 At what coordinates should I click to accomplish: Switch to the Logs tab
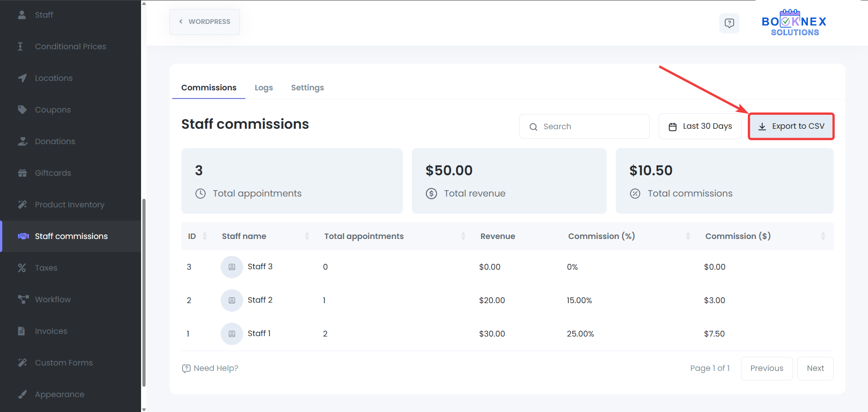click(264, 87)
